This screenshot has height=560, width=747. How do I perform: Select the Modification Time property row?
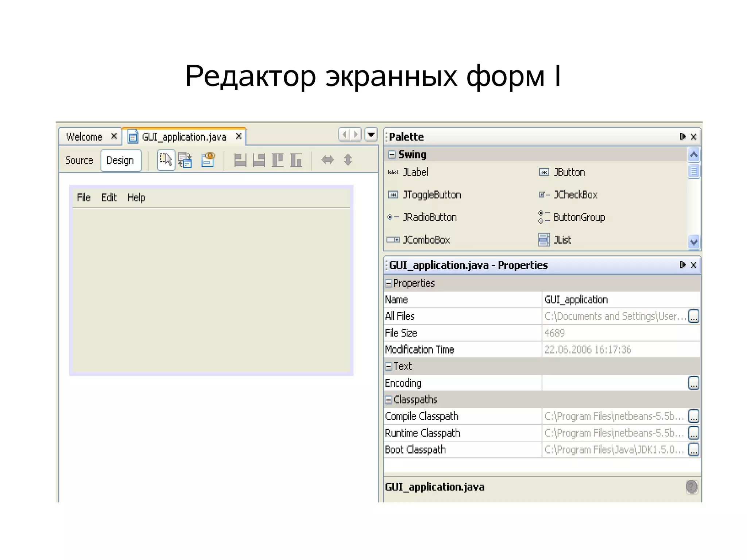pyautogui.click(x=542, y=349)
